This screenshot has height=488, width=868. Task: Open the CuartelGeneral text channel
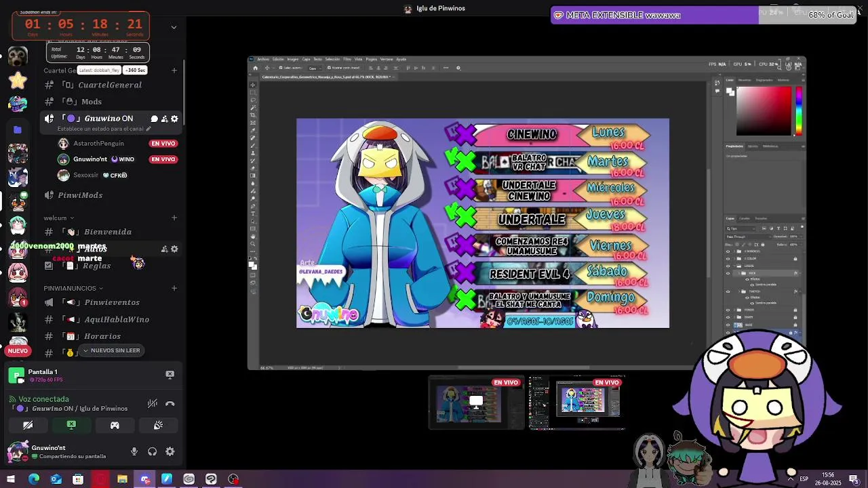pos(110,85)
